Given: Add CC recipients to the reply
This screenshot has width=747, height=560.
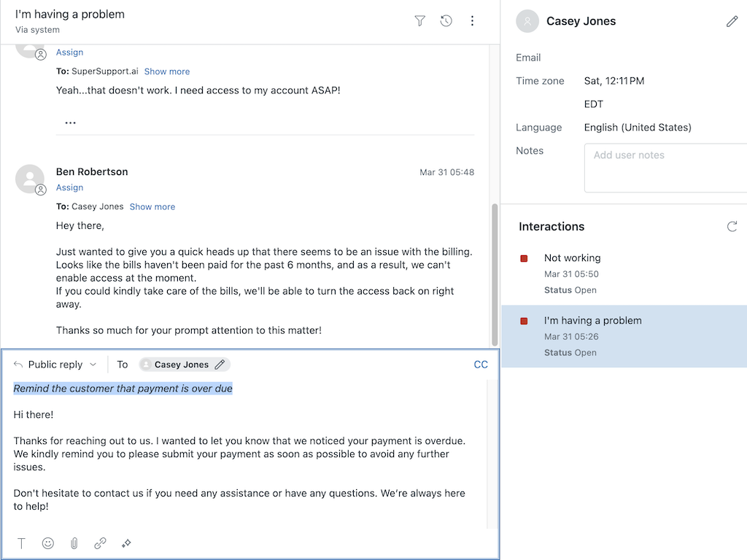Looking at the screenshot, I should click(x=480, y=365).
